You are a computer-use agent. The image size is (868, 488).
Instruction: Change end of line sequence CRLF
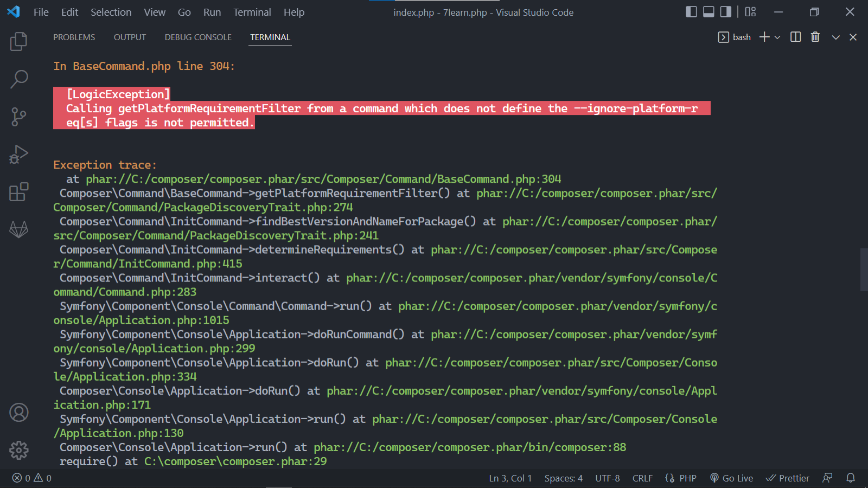click(x=642, y=478)
